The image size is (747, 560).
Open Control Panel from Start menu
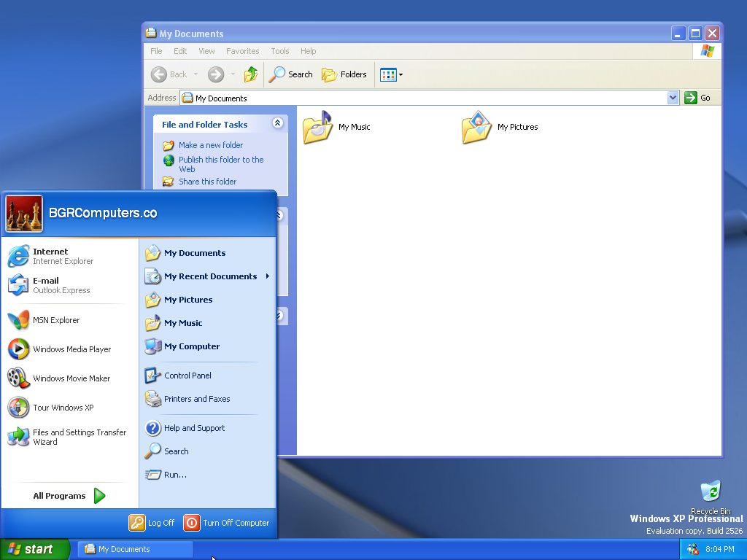coord(187,376)
